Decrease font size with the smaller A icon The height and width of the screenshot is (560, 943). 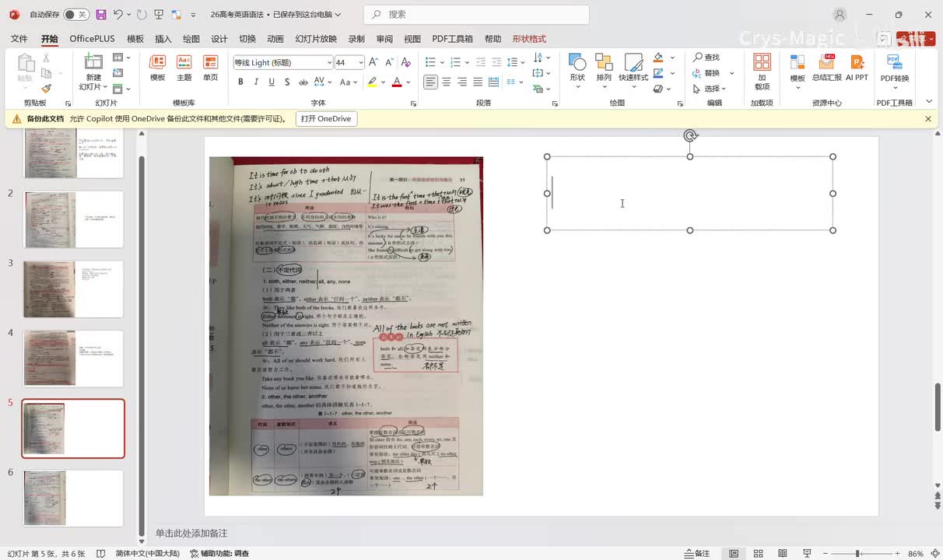388,62
